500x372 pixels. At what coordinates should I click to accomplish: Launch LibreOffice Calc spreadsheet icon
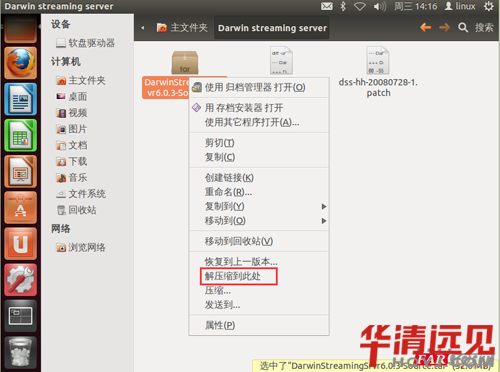pyautogui.click(x=21, y=135)
